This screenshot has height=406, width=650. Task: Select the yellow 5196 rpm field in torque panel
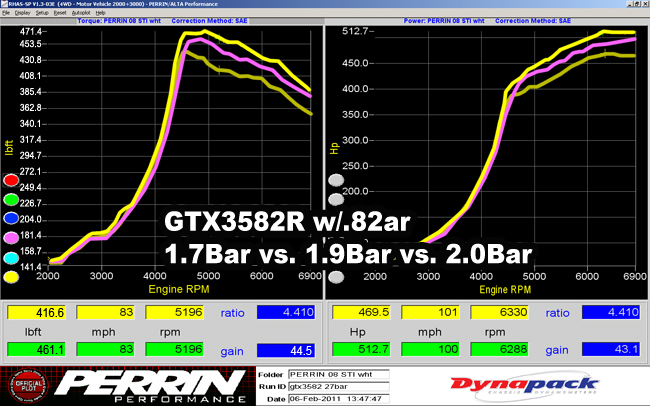tap(175, 312)
